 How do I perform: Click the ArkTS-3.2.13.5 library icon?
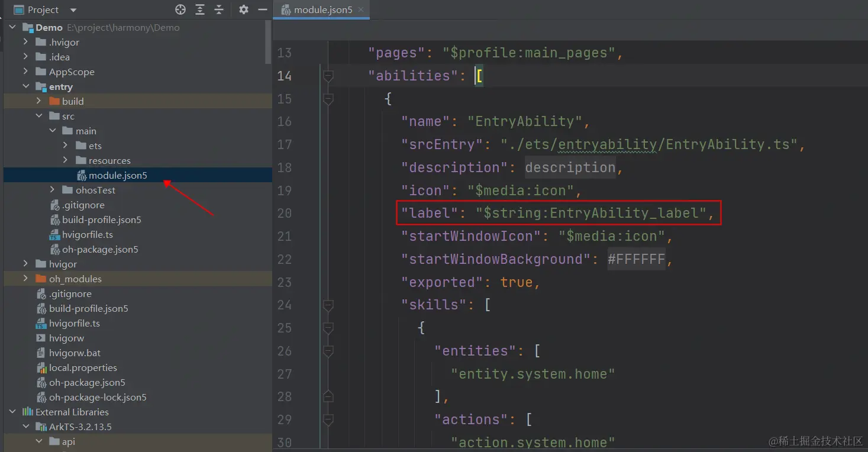click(x=41, y=427)
